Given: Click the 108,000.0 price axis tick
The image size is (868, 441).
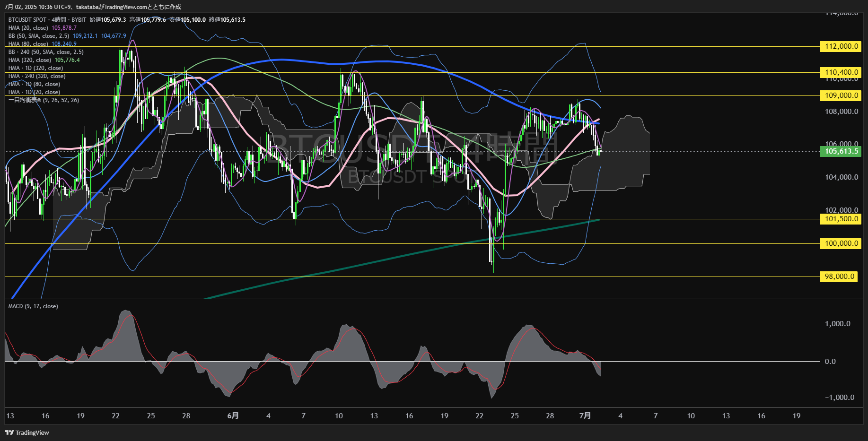Looking at the screenshot, I should [842, 112].
